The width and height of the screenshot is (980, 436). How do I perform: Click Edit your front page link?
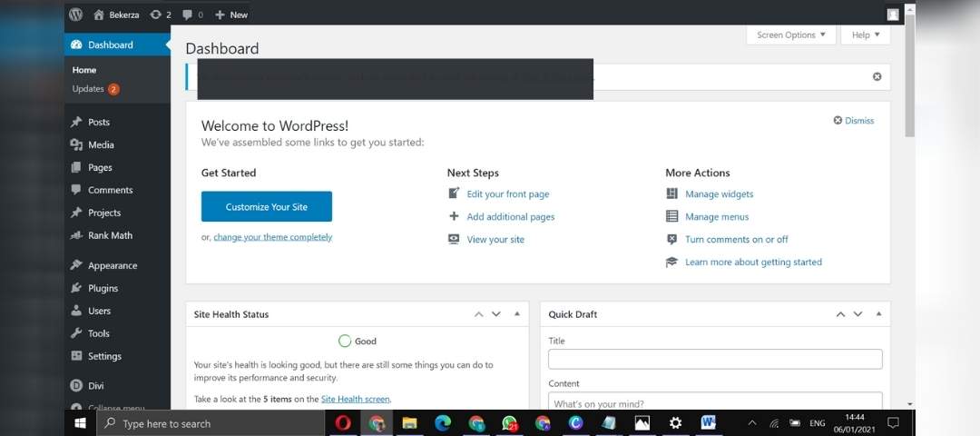pyautogui.click(x=508, y=193)
